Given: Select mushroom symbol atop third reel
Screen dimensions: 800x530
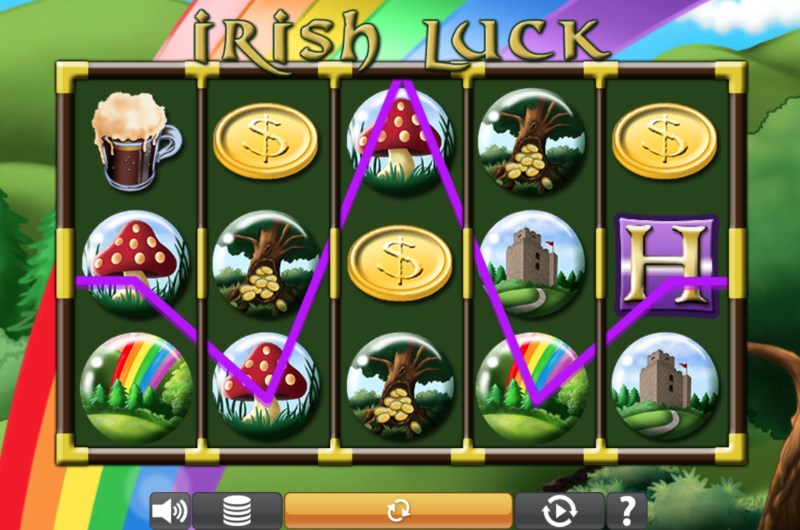Looking at the screenshot, I should coord(400,141).
